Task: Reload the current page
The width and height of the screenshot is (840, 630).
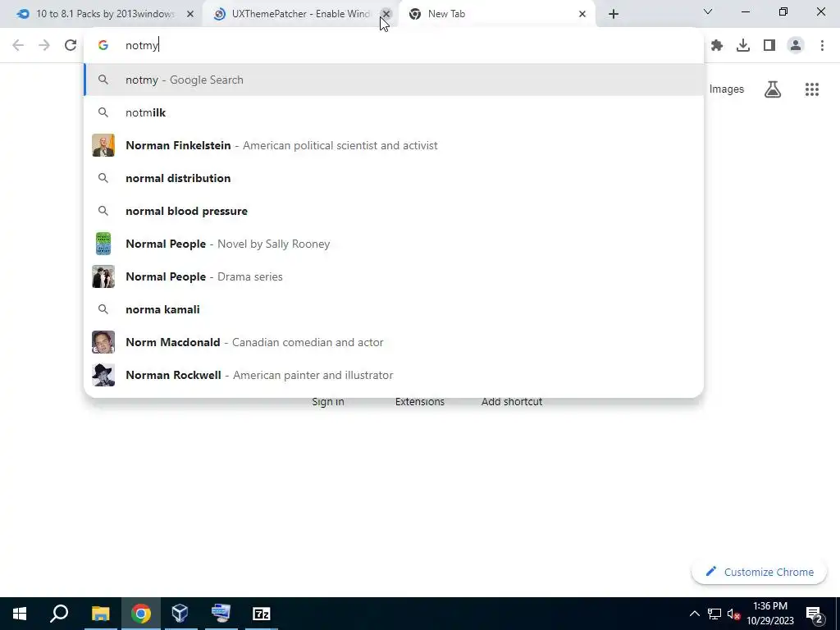Action: tap(71, 45)
